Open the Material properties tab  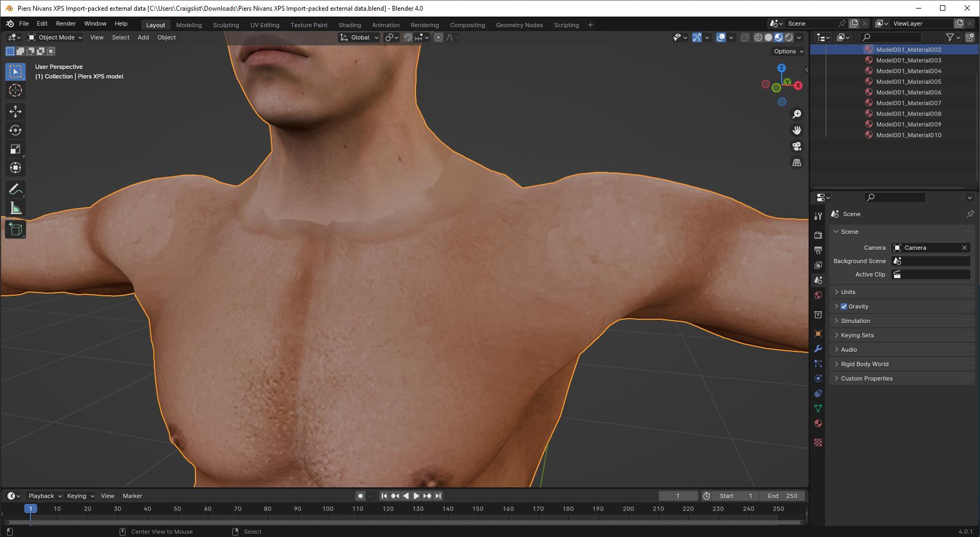[818, 423]
